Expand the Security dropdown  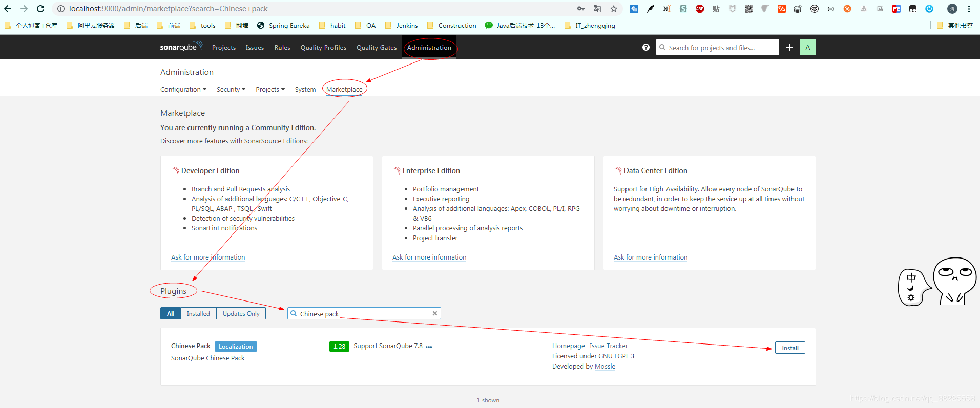[x=231, y=89]
